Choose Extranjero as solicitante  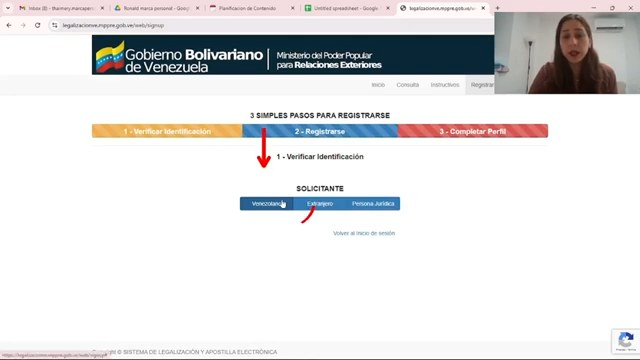click(320, 204)
